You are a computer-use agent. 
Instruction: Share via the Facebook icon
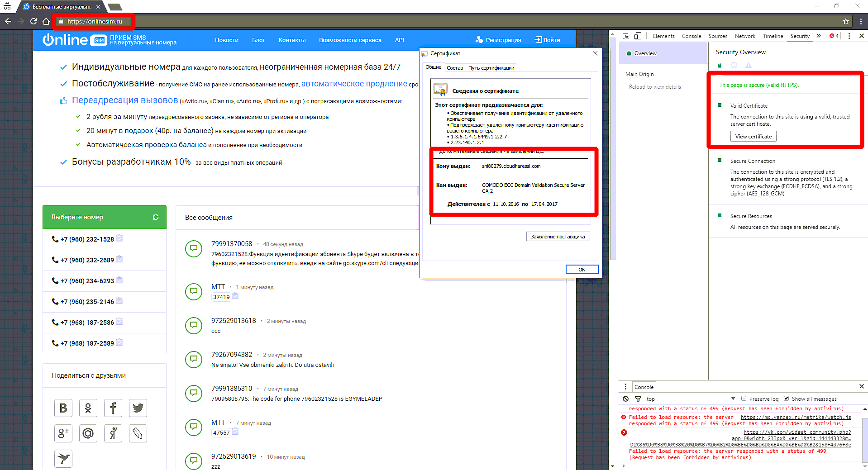coord(113,408)
